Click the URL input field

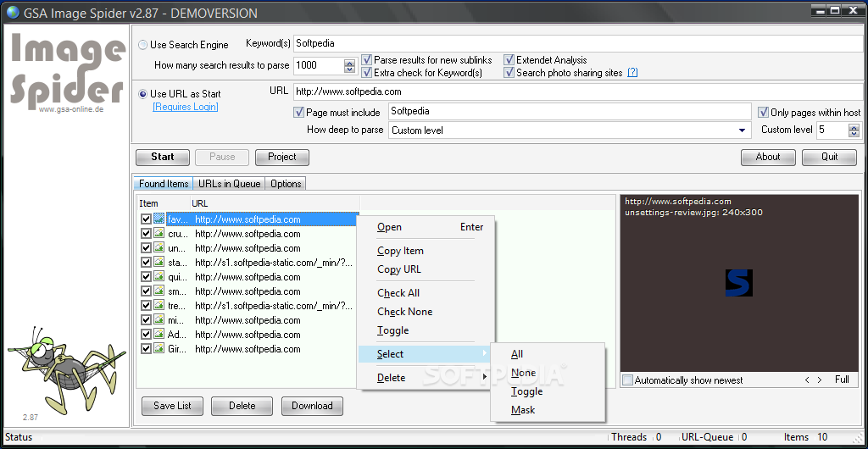[x=578, y=91]
